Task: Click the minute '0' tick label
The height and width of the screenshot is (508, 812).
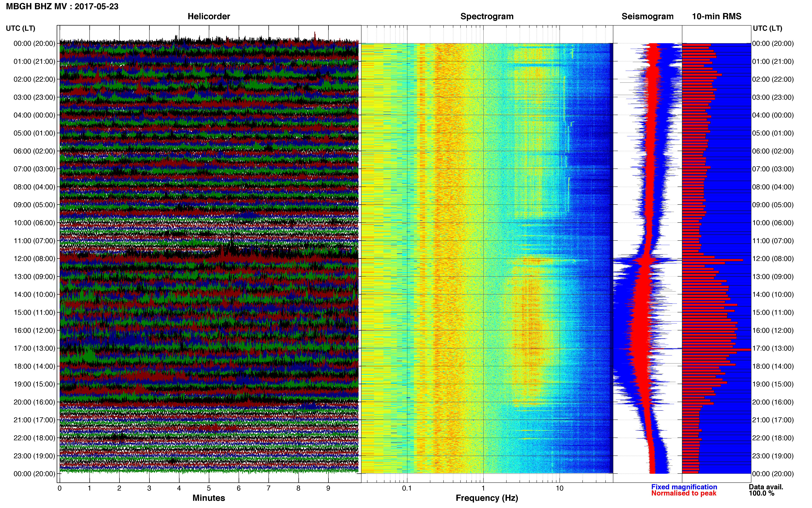Action: click(59, 488)
